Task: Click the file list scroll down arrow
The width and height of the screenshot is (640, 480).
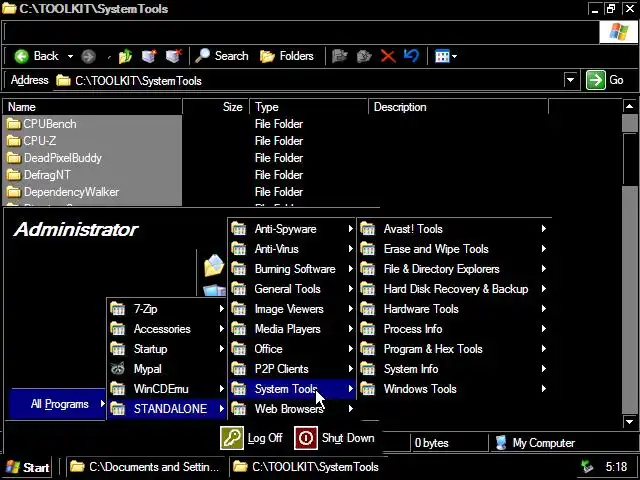Action: tap(629, 421)
